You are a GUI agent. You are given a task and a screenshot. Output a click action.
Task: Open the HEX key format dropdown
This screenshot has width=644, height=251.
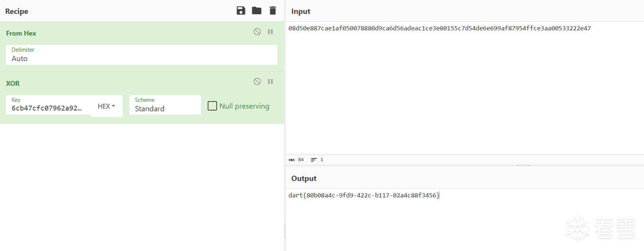[106, 106]
